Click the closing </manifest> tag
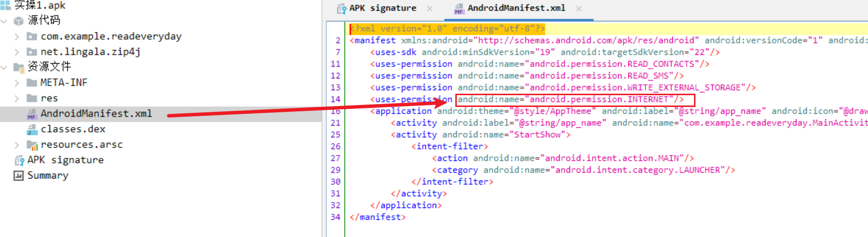This screenshot has height=237, width=868. point(377,217)
